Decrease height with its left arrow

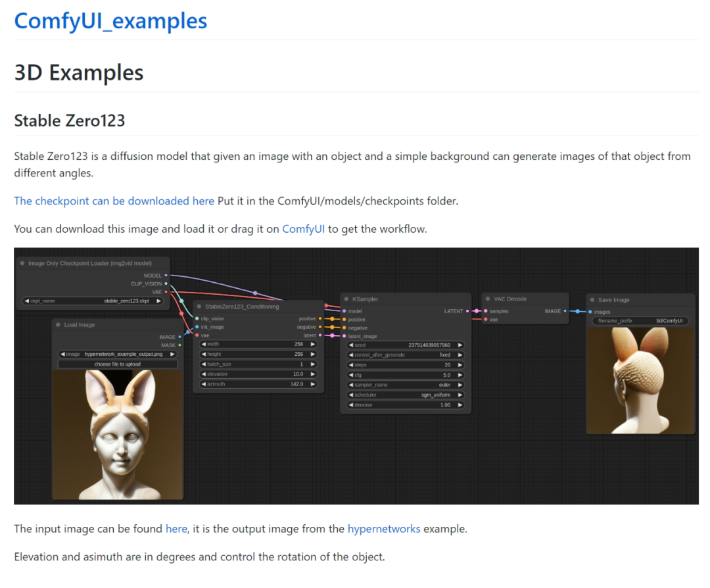[x=204, y=355]
